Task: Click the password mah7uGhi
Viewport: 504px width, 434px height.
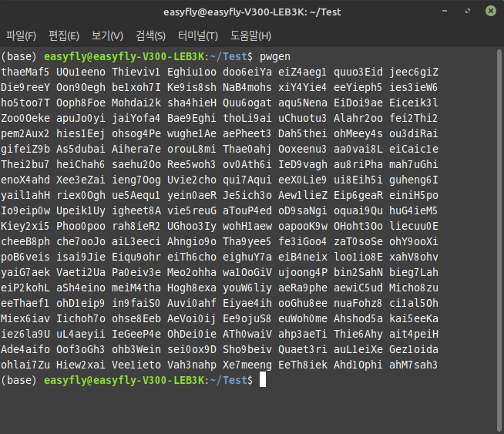Action: 414,165
